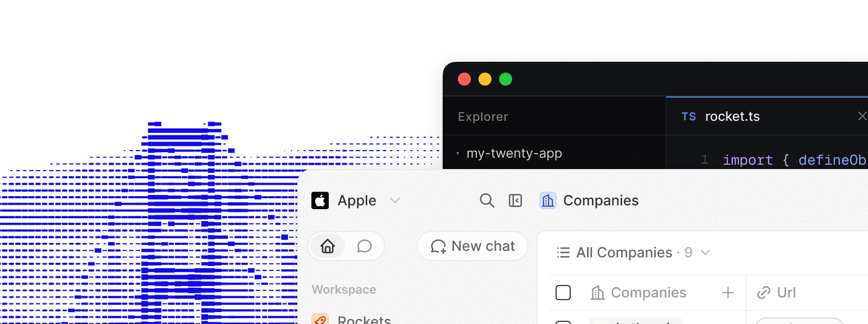This screenshot has width=868, height=324.
Task: Switch to the chat bubble icon
Action: [x=365, y=246]
